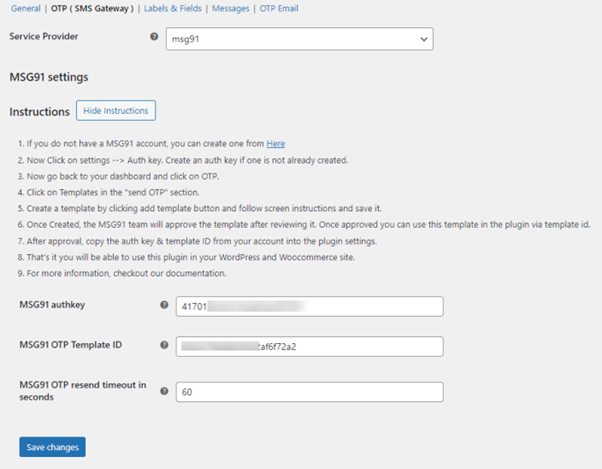
Task: Click the 'MSG91 OTP Template ID' label
Action: [73, 345]
